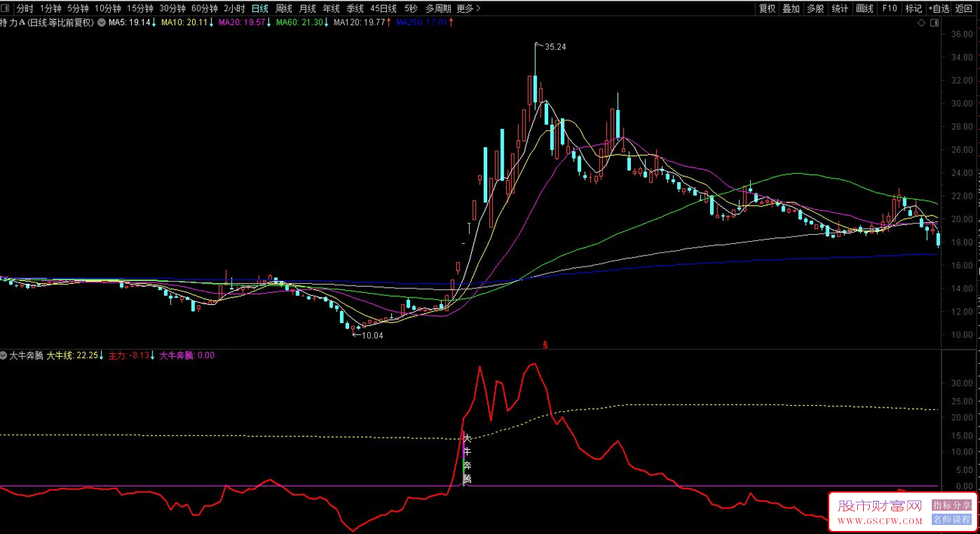
Task: Switch to 10分钟 period
Action: [x=108, y=9]
